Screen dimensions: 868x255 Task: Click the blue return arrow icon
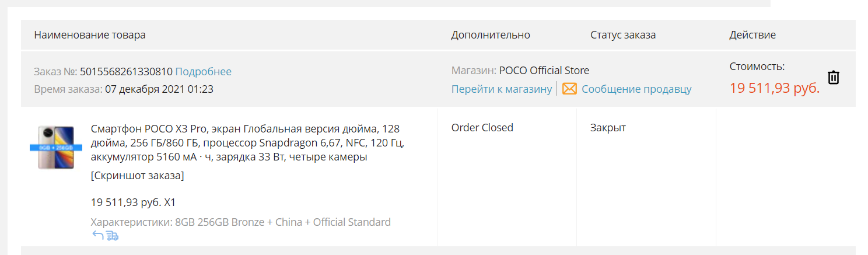(x=98, y=235)
